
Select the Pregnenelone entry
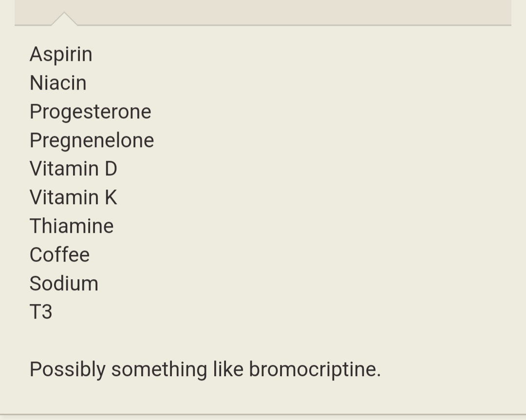click(x=92, y=140)
